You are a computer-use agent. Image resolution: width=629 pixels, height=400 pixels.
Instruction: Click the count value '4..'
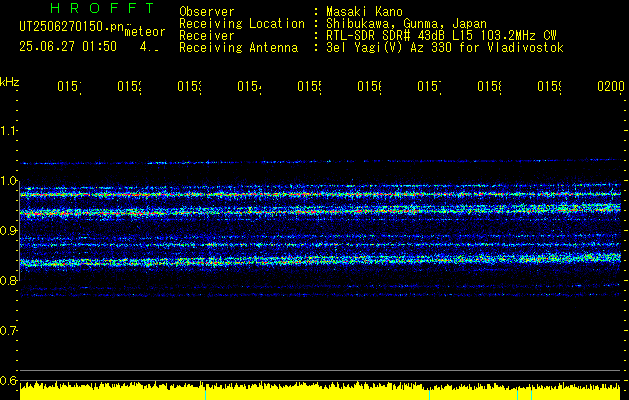pyautogui.click(x=149, y=47)
